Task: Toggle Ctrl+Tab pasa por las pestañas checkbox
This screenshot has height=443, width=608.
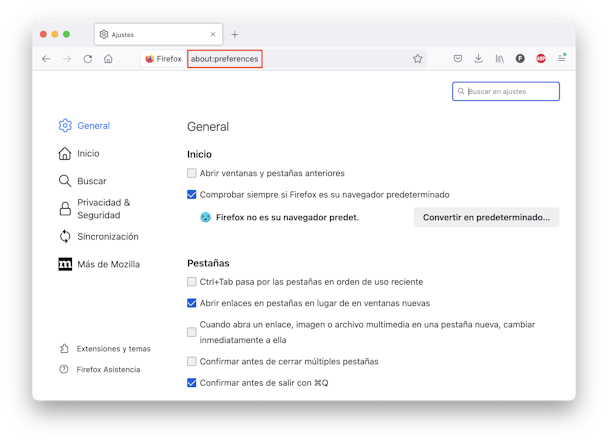Action: point(192,282)
